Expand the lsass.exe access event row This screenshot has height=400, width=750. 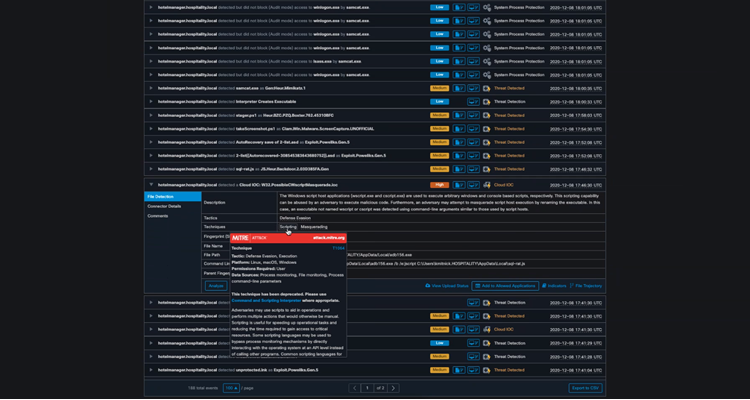point(151,61)
